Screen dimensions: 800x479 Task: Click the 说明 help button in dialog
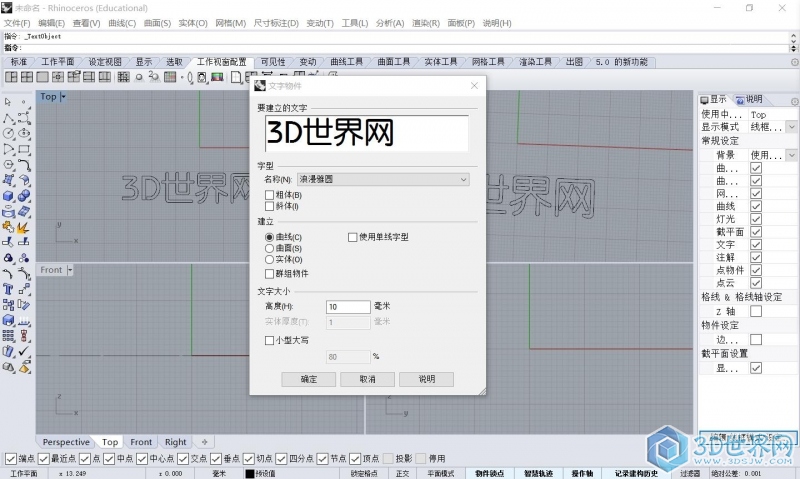point(427,379)
